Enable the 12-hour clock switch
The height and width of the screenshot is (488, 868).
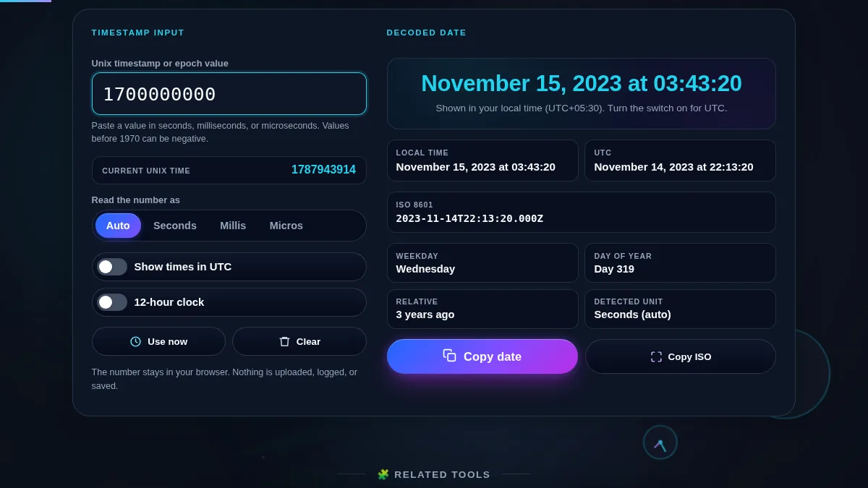coord(112,302)
